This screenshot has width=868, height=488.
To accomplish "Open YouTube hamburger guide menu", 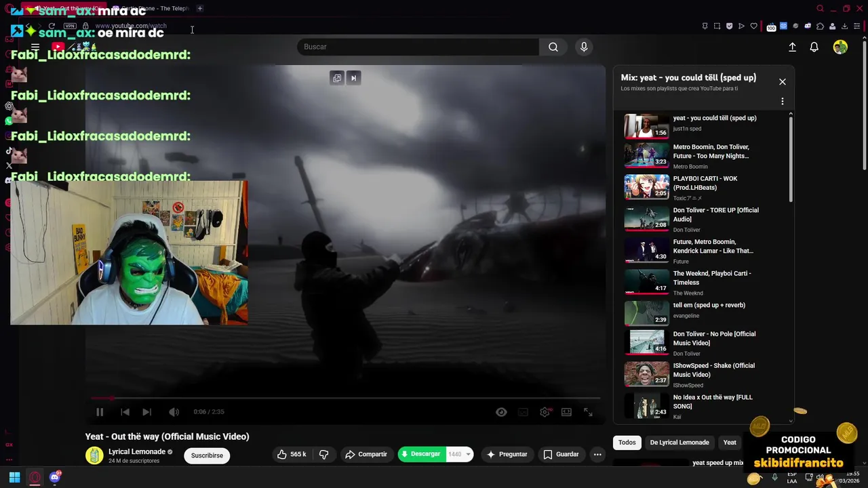I will tap(35, 47).
